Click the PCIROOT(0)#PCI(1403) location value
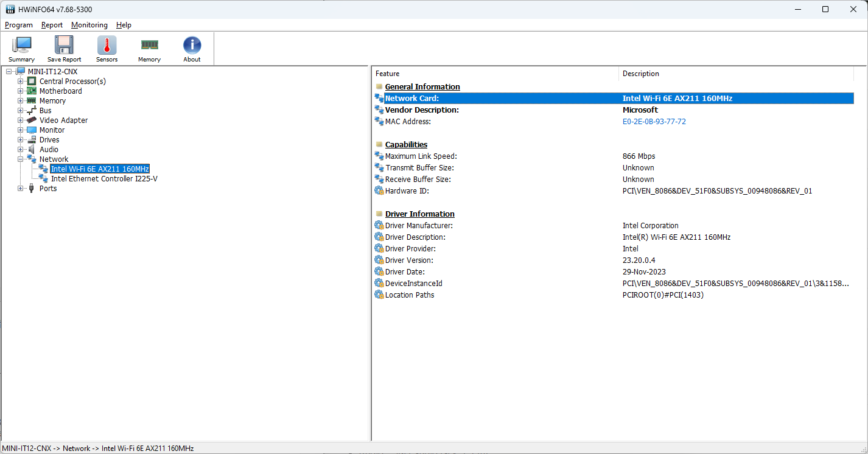 pyautogui.click(x=663, y=295)
